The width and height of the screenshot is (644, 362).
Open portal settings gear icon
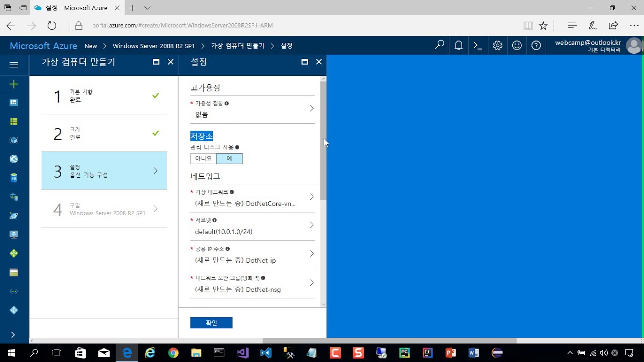click(498, 45)
